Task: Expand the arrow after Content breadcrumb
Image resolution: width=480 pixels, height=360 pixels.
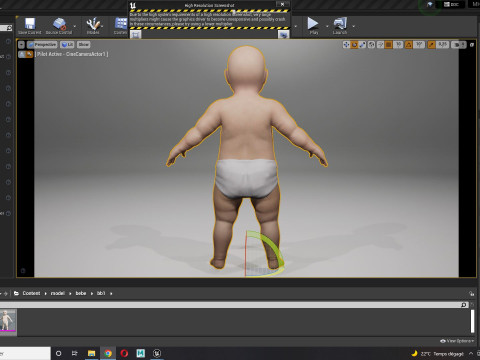Action: (45, 293)
